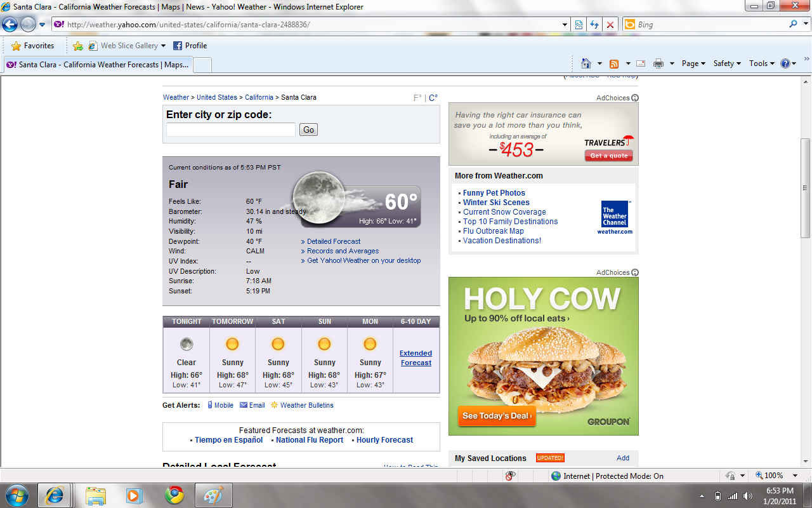Screen dimensions: 812x508
Task: Expand the Web Slice Gallery dropdown
Action: pos(163,46)
